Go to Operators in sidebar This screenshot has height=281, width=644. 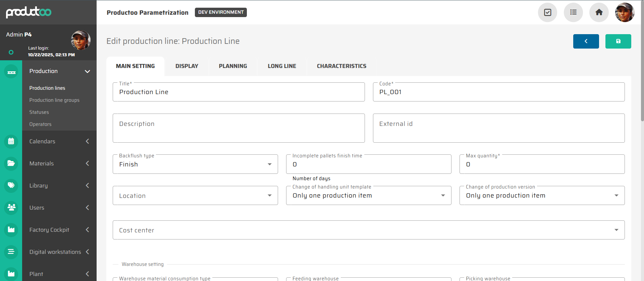click(40, 124)
